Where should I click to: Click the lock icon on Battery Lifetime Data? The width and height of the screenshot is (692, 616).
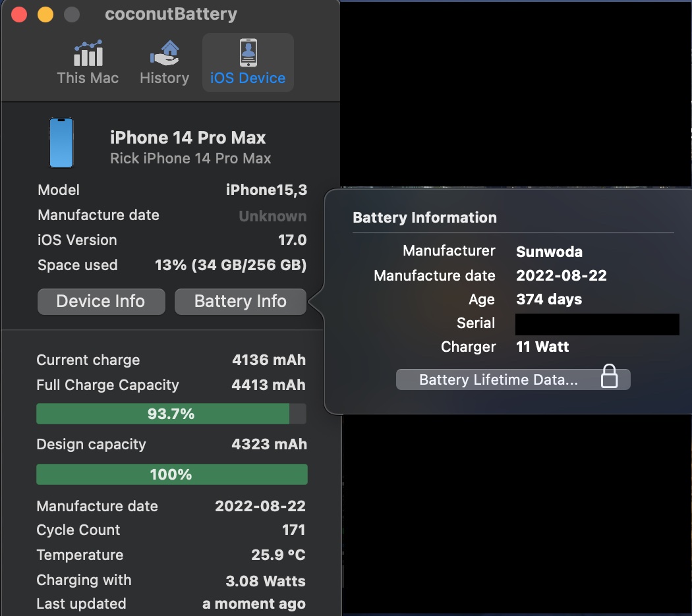pos(609,376)
